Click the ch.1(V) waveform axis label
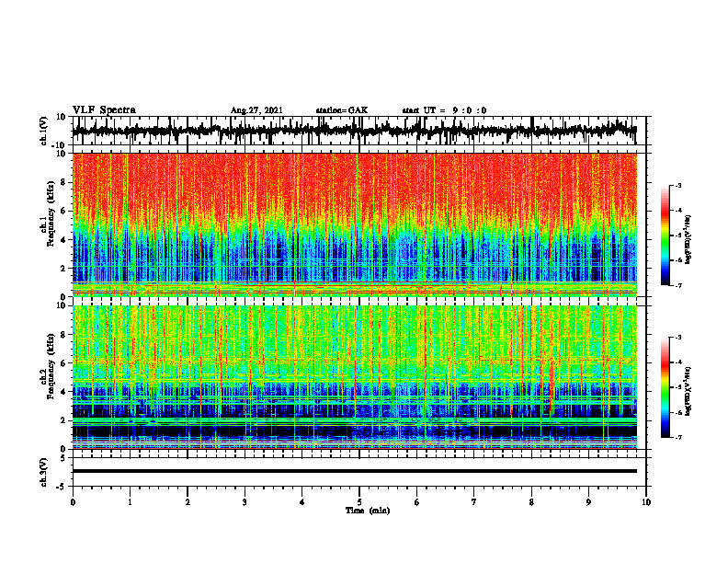Viewport: 728px width, 563px height. 43,131
